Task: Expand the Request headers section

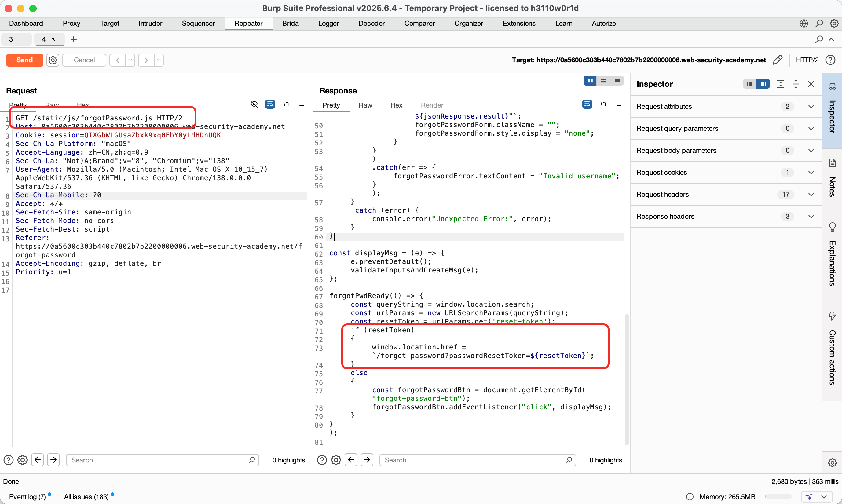Action: click(811, 195)
